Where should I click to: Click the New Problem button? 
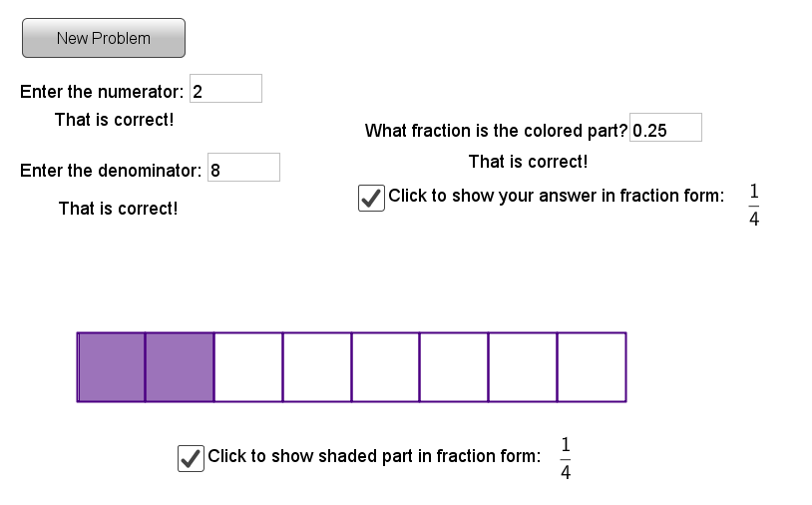(104, 38)
